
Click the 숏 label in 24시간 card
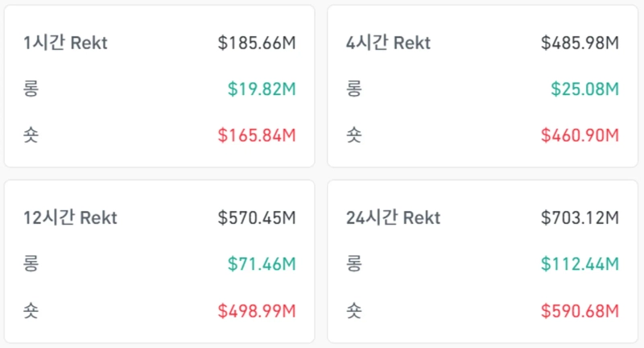coord(353,309)
